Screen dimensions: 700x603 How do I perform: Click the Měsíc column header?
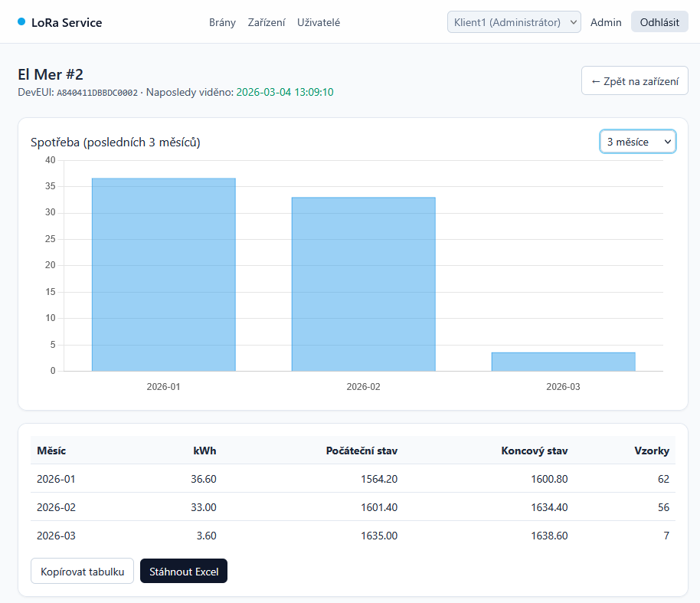coord(51,451)
